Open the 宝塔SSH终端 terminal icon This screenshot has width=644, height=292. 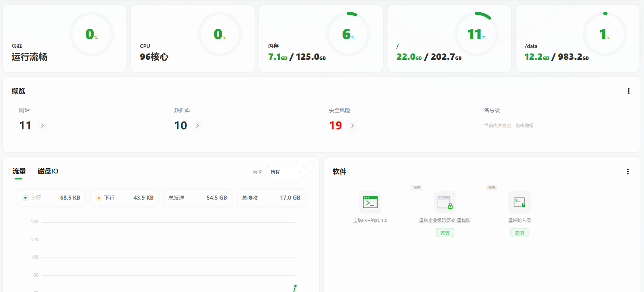pos(370,202)
